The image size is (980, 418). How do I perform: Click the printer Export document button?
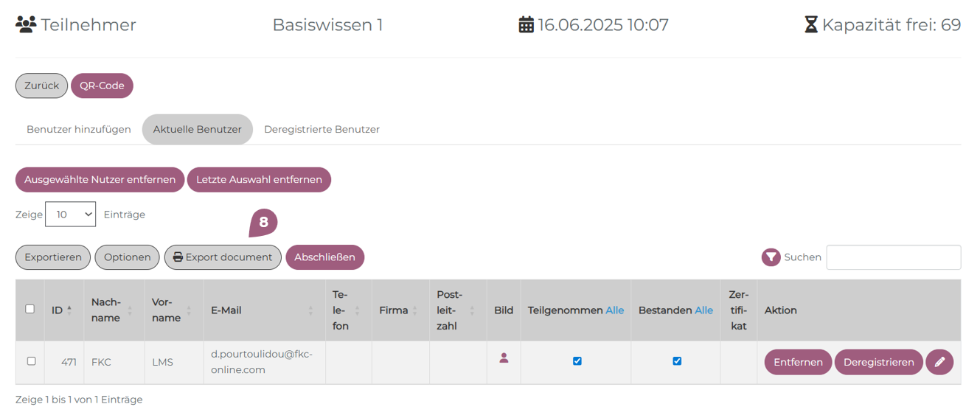(x=223, y=257)
